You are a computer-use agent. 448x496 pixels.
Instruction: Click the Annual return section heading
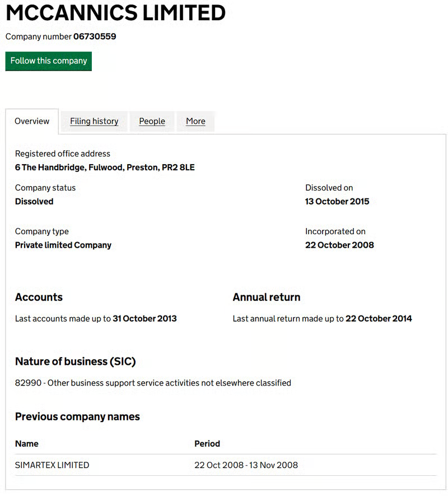(x=267, y=298)
